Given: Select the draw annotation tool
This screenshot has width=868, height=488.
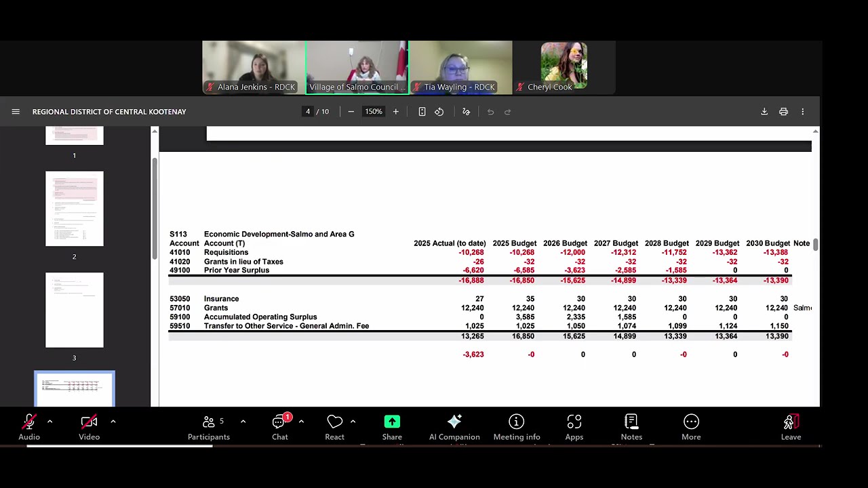Looking at the screenshot, I should (466, 112).
